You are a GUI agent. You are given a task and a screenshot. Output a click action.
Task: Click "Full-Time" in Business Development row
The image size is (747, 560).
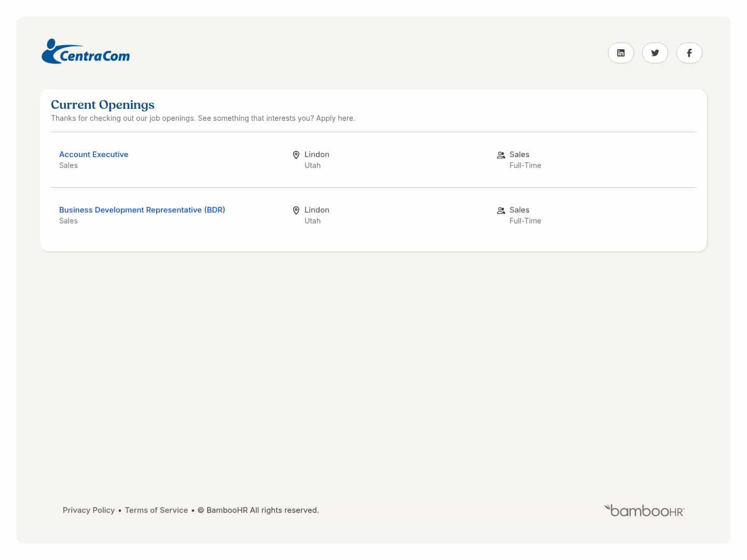[525, 221]
